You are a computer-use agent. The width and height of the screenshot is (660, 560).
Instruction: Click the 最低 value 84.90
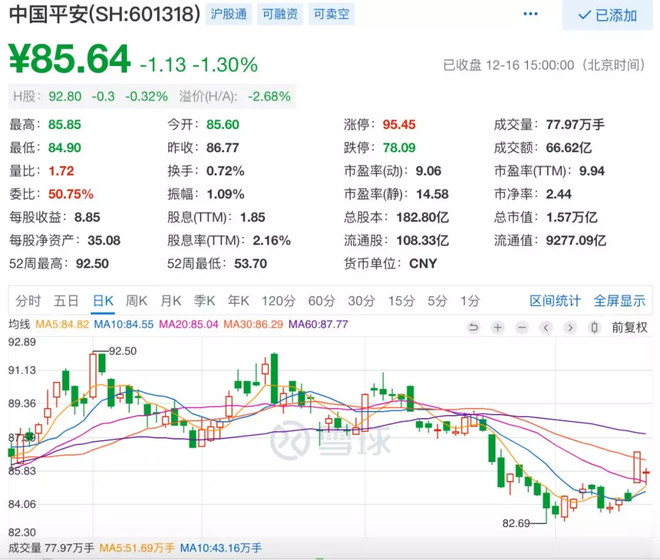coord(64,148)
